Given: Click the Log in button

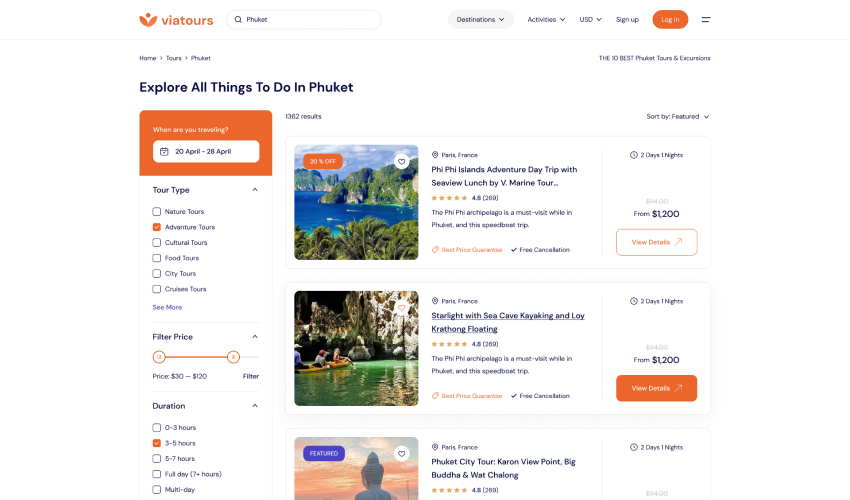Looking at the screenshot, I should (x=670, y=19).
